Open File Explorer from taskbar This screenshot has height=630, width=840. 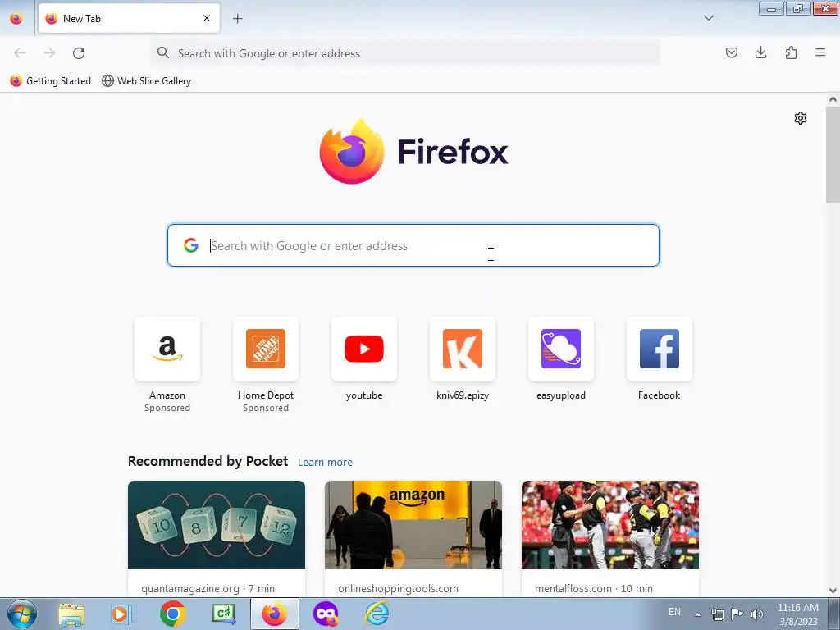71,614
